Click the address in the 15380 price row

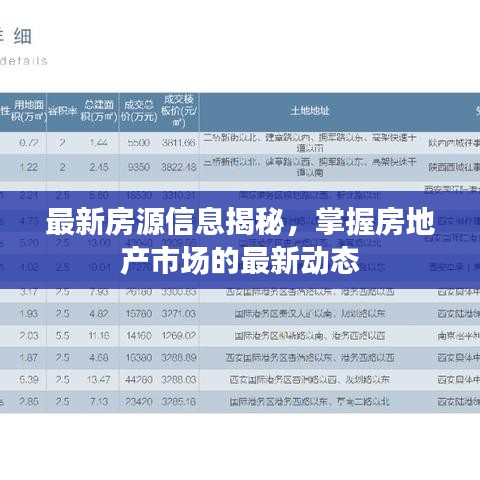tap(310, 358)
